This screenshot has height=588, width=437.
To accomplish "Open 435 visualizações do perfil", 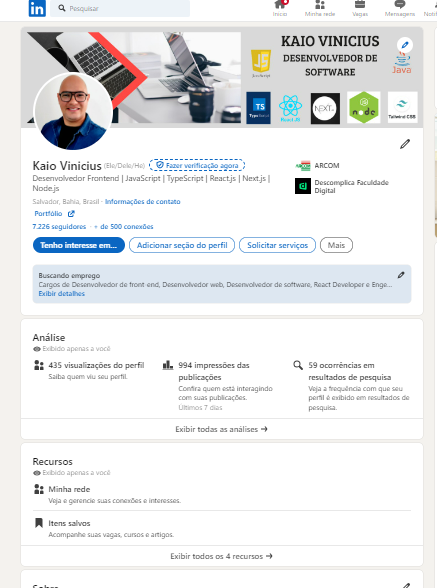I will click(x=96, y=365).
